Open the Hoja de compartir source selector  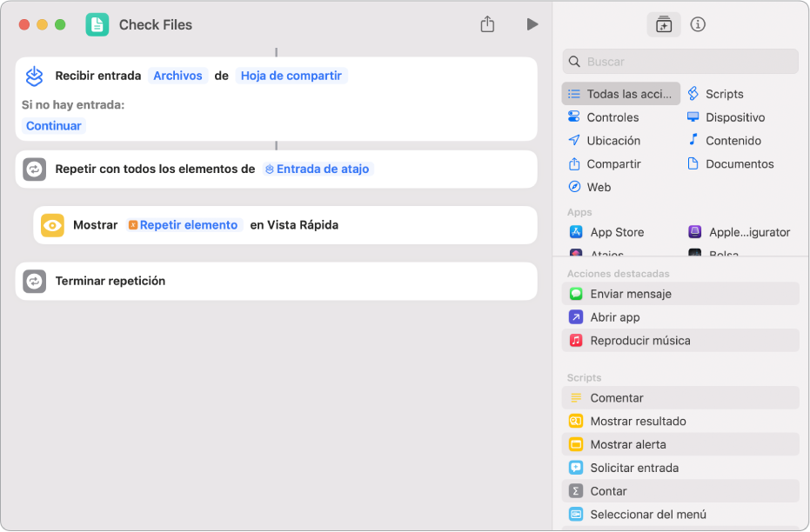[x=291, y=76]
